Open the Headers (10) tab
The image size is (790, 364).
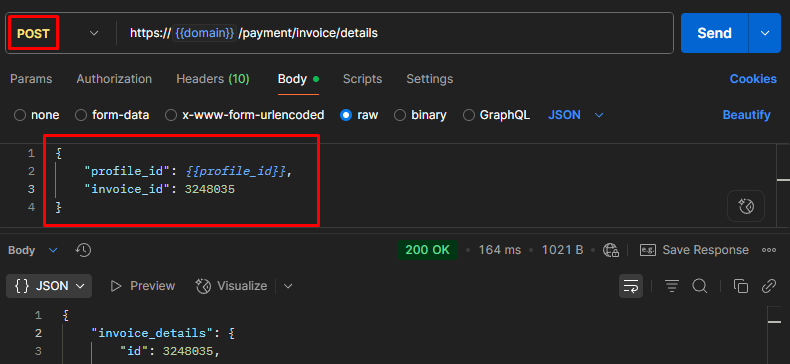coord(213,79)
